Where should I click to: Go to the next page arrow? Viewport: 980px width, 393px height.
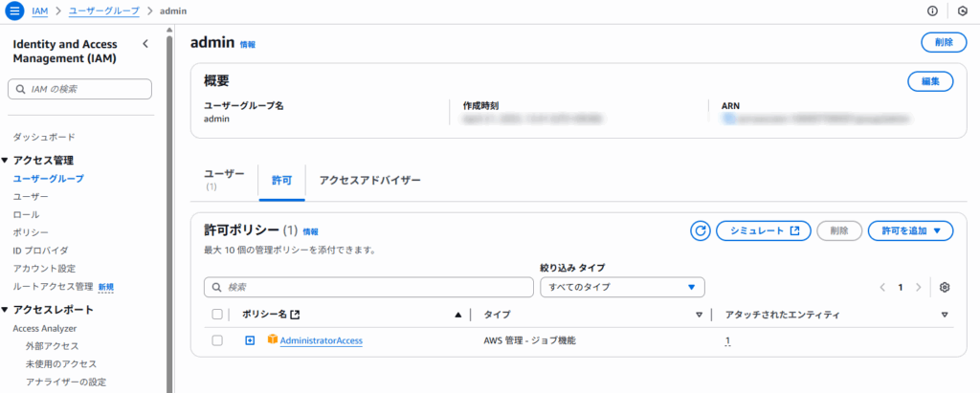coord(918,288)
